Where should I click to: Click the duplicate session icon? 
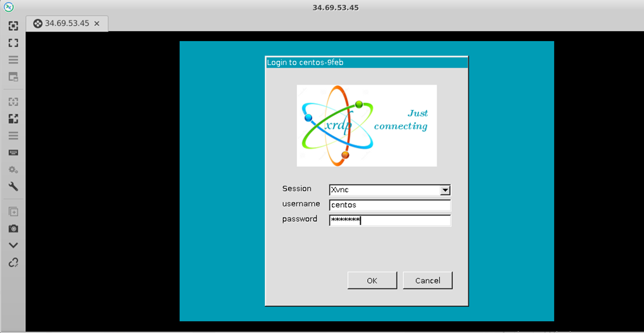(13, 212)
